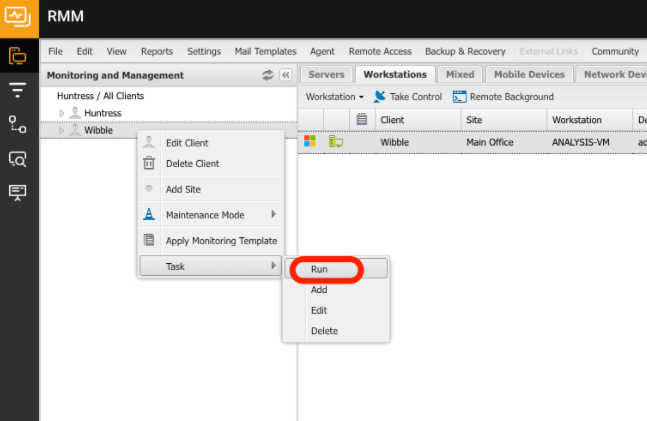Screen dimensions: 647x421
Task: Open the Backup & Recovery menu
Action: (x=465, y=51)
